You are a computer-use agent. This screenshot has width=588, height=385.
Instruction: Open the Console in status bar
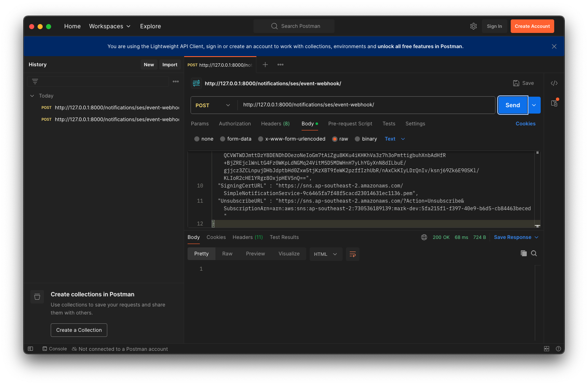coord(54,349)
